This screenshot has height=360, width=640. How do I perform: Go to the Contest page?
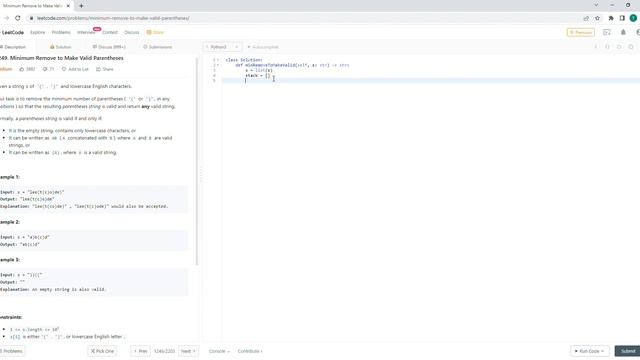coord(110,32)
